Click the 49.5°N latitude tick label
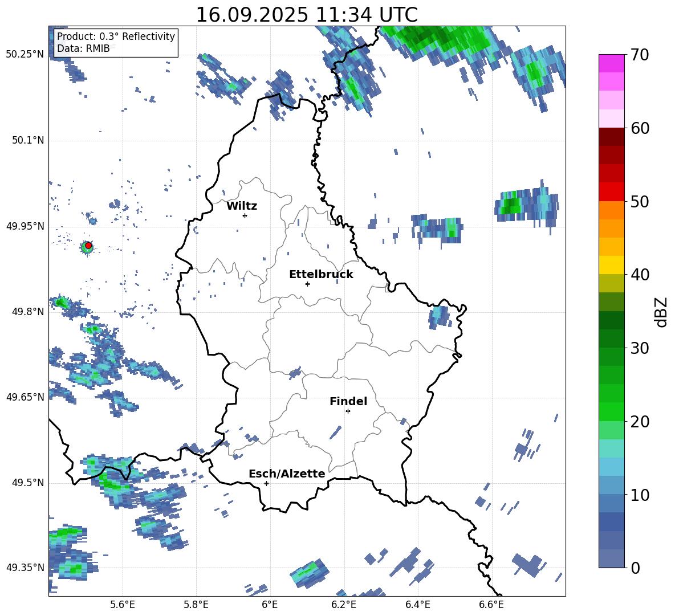The width and height of the screenshot is (675, 616). (28, 483)
